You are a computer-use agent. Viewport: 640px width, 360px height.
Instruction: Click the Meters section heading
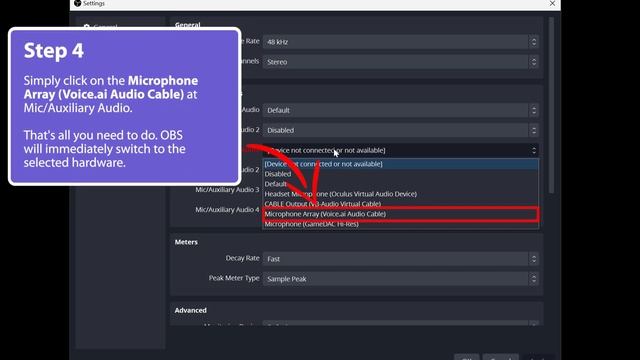click(186, 242)
